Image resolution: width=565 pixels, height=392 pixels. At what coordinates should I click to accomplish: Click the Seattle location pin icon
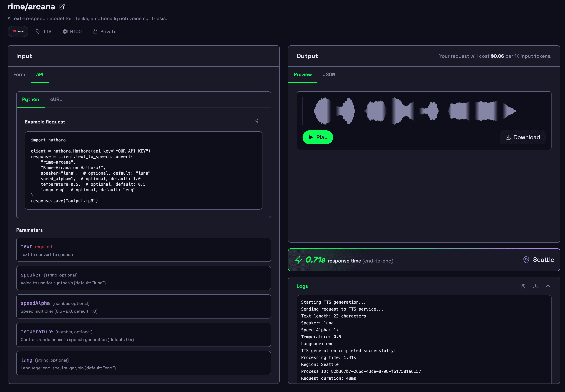pos(526,260)
